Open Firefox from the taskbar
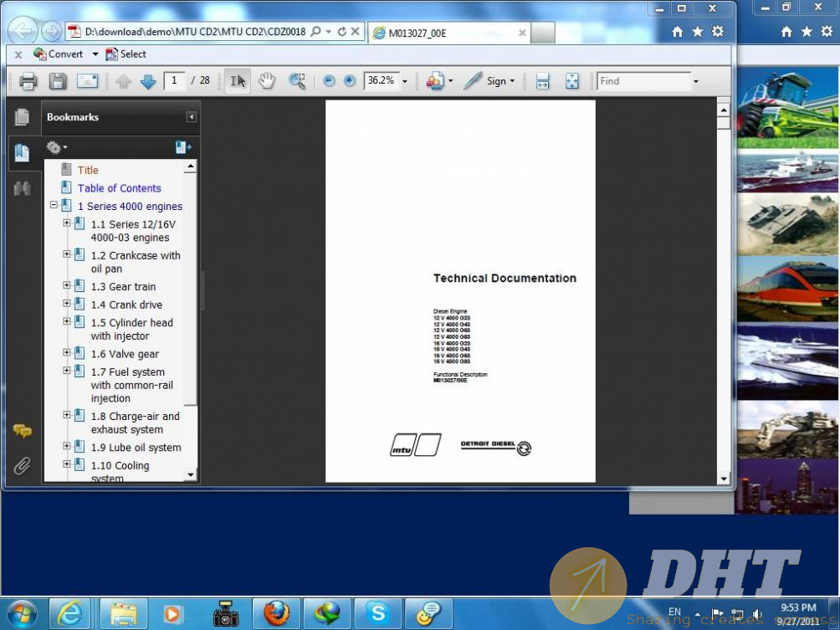Viewport: 840px width, 630px height. point(276,614)
